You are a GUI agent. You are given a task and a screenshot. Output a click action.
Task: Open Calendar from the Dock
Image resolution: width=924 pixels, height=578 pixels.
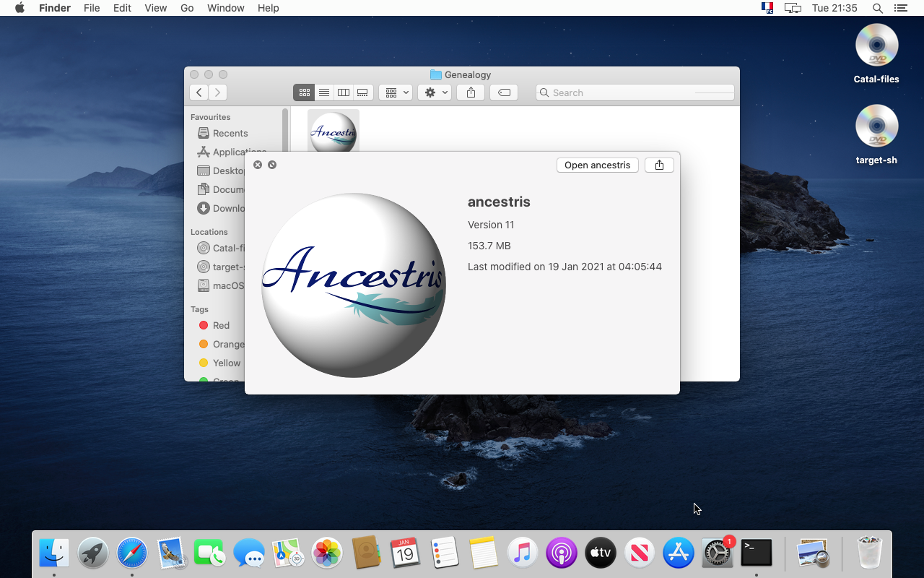[x=405, y=553]
